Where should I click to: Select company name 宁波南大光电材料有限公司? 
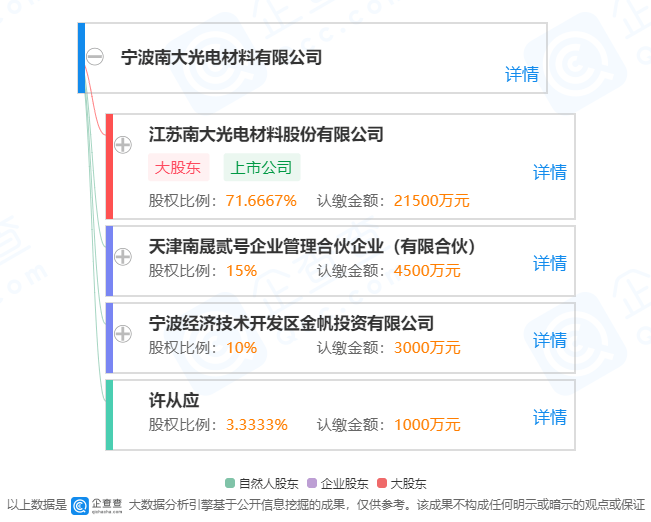point(221,57)
